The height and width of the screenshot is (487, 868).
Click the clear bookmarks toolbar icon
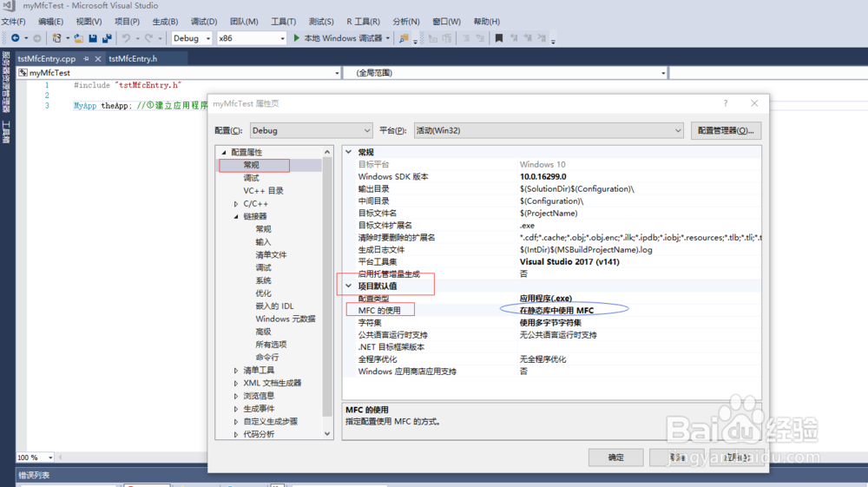(542, 38)
